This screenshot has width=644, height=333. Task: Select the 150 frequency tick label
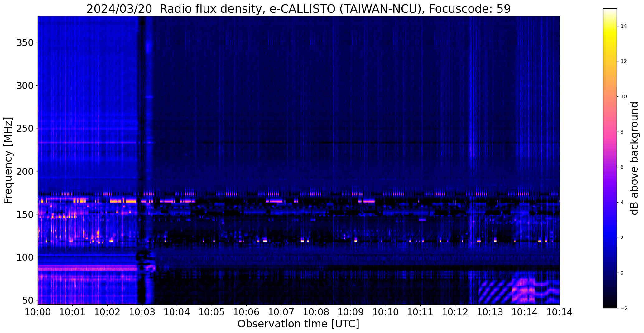(x=25, y=214)
